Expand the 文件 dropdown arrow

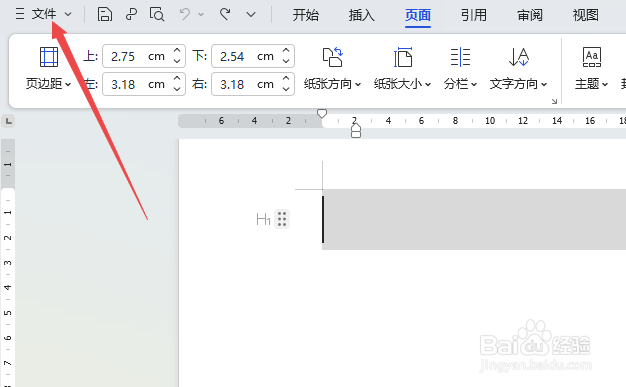[68, 15]
